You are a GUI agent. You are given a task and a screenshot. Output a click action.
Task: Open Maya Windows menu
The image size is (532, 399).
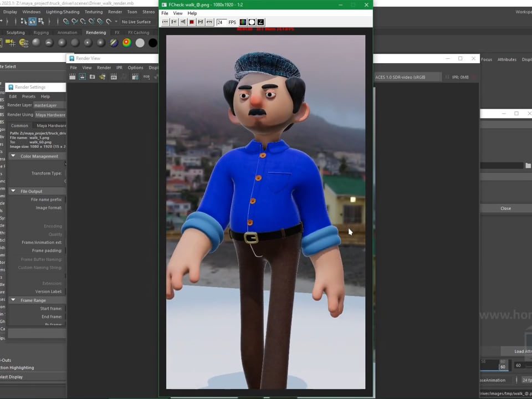click(x=31, y=12)
